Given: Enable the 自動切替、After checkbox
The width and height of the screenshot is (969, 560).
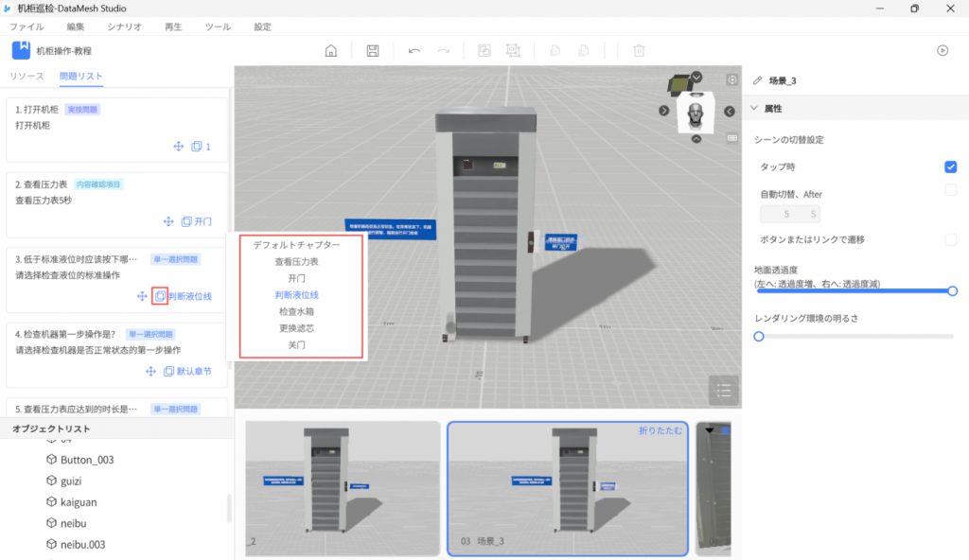Looking at the screenshot, I should click(x=950, y=191).
